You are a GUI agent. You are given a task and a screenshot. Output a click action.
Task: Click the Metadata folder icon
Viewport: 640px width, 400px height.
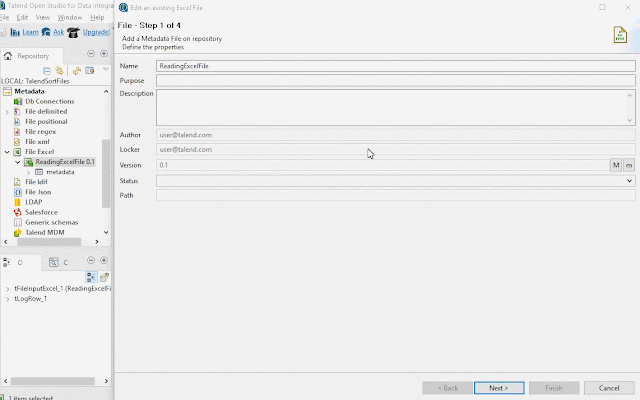(7, 91)
